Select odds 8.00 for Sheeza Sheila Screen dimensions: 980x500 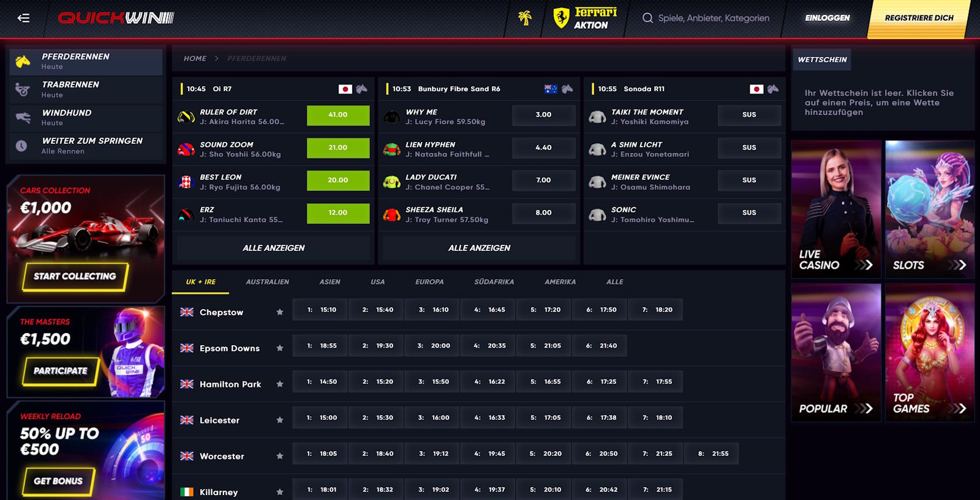coord(544,213)
